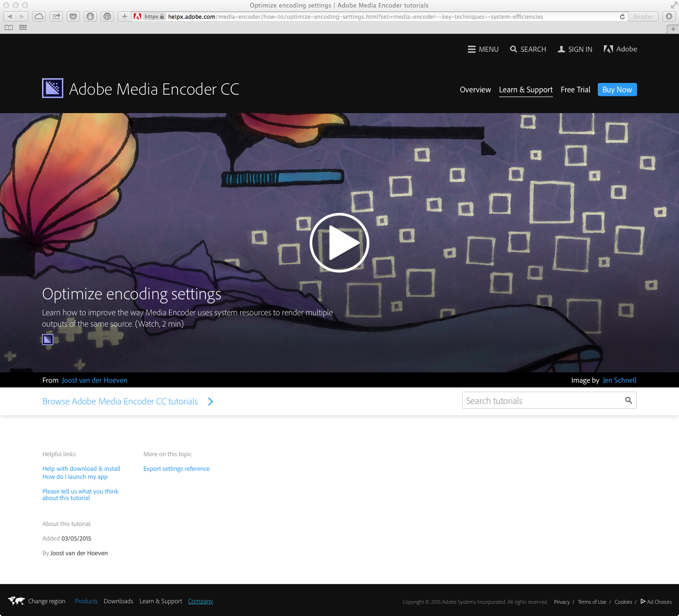Select the Free Trial tab

[575, 90]
